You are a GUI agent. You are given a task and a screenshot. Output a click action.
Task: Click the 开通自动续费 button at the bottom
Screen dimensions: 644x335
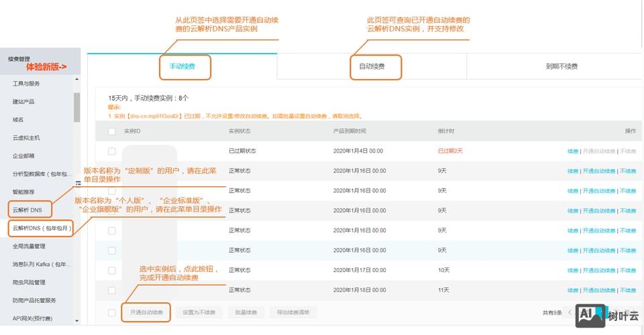tap(146, 312)
